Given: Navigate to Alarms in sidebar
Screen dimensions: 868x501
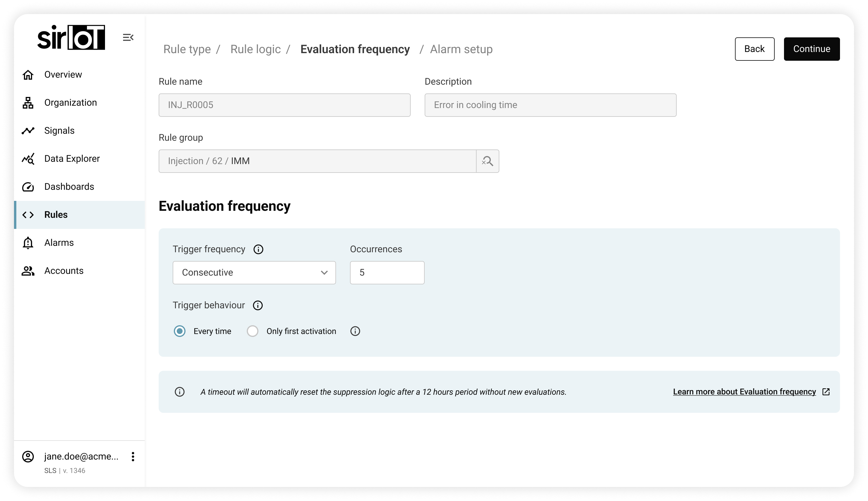Looking at the screenshot, I should coord(59,243).
